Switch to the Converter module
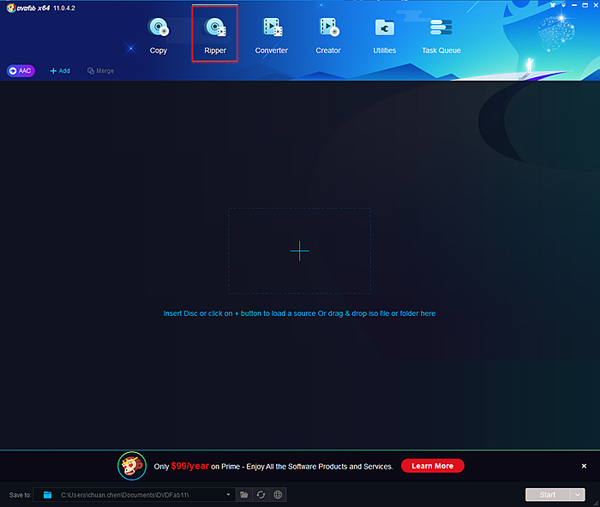The height and width of the screenshot is (507, 600). 271,36
